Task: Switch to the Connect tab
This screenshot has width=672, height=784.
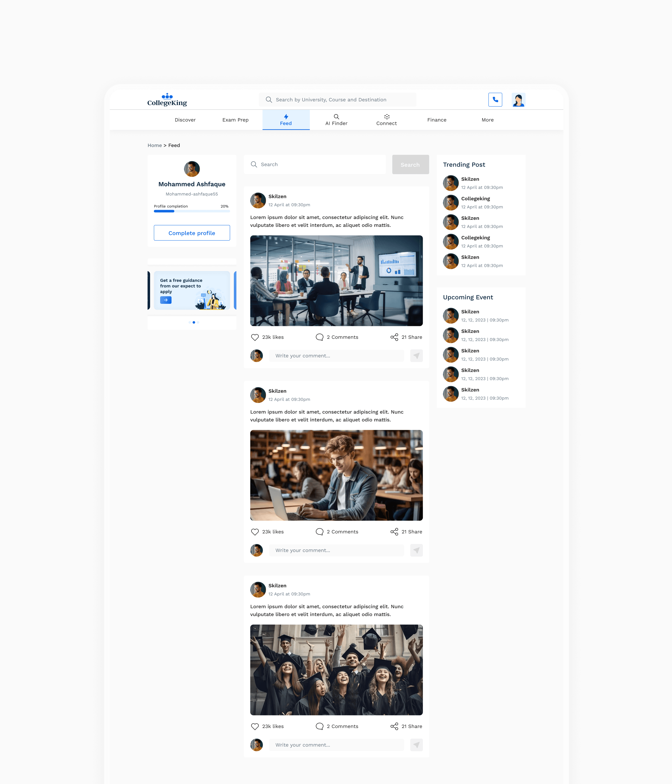Action: (x=386, y=120)
